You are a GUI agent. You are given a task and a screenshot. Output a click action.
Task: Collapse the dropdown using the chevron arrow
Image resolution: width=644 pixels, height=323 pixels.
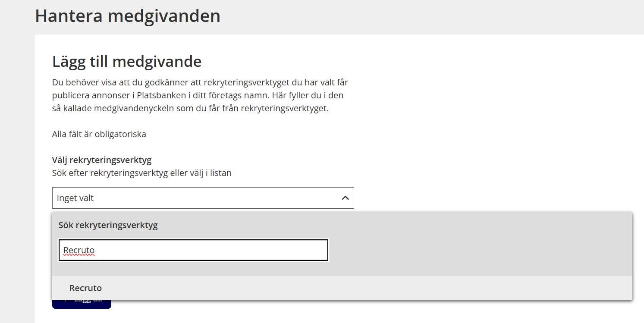tap(345, 198)
